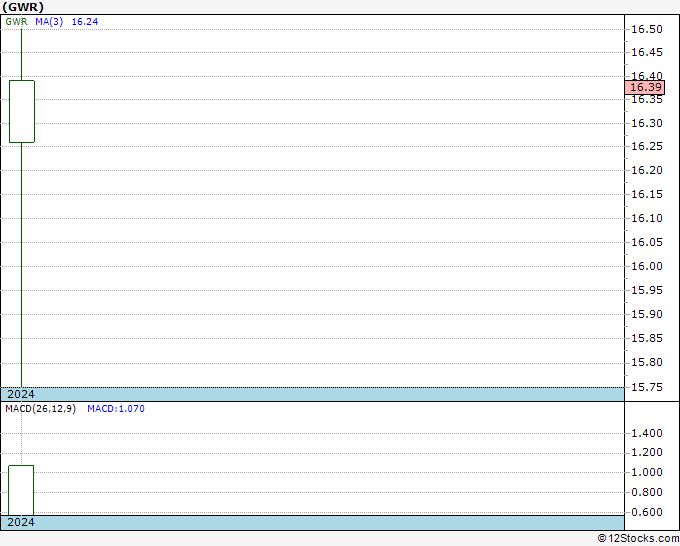Click the 16.25 price axis label
Screen dimensions: 680x546
click(x=647, y=147)
